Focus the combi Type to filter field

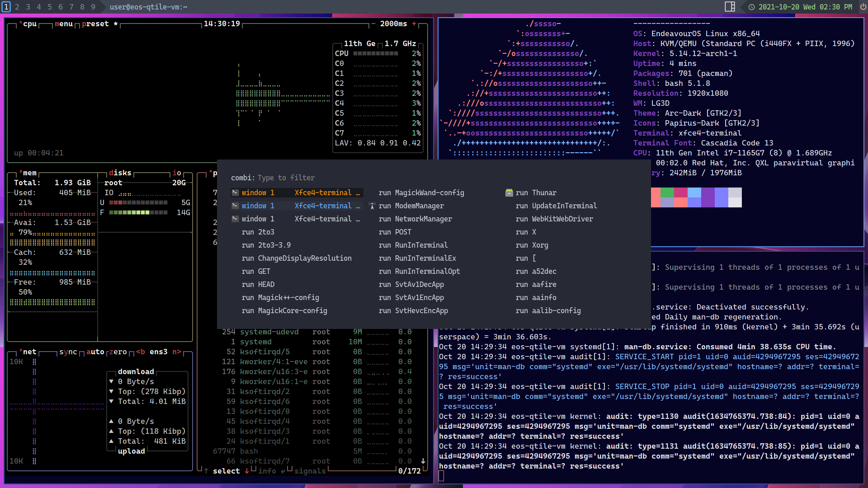pyautogui.click(x=286, y=178)
